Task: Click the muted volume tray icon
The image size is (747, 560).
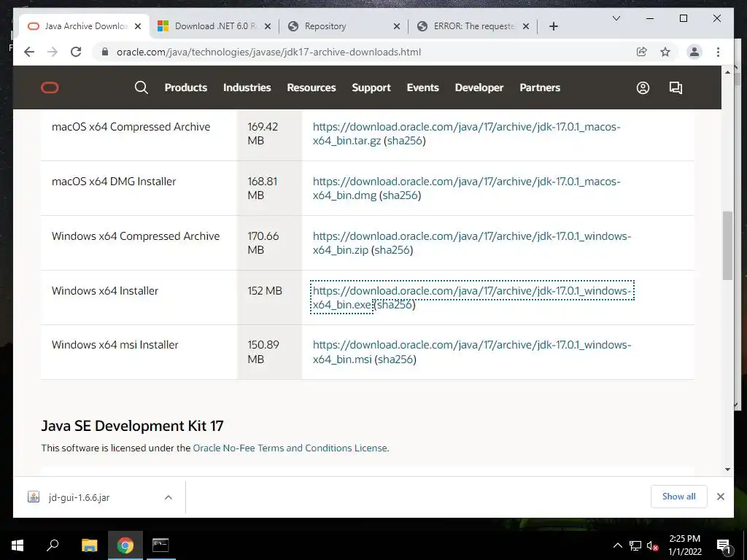Action: point(652,545)
